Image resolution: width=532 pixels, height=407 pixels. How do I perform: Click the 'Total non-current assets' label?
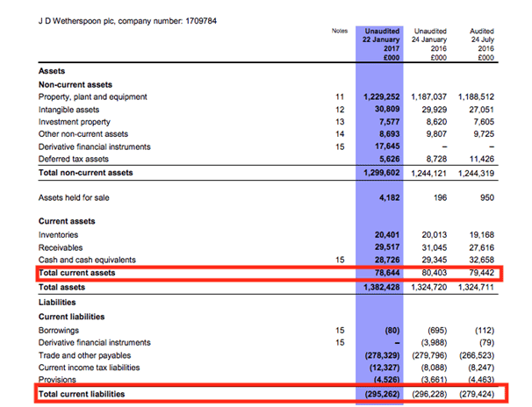point(85,173)
